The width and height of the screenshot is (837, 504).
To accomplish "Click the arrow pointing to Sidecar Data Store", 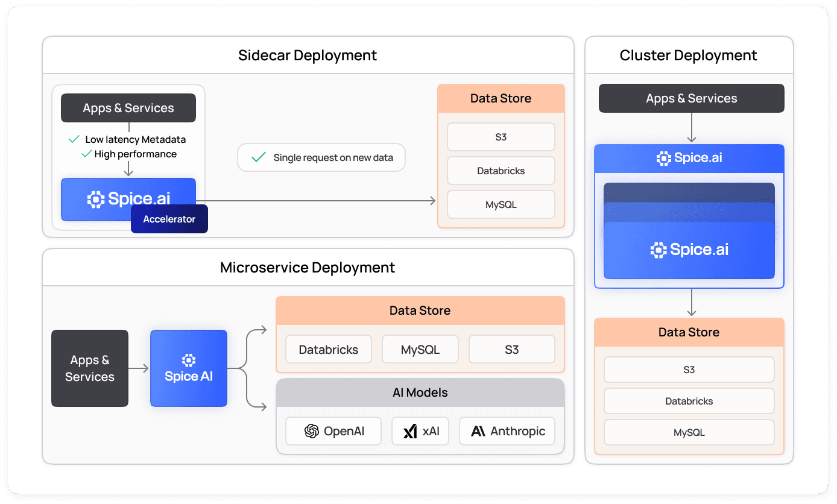I will point(431,201).
